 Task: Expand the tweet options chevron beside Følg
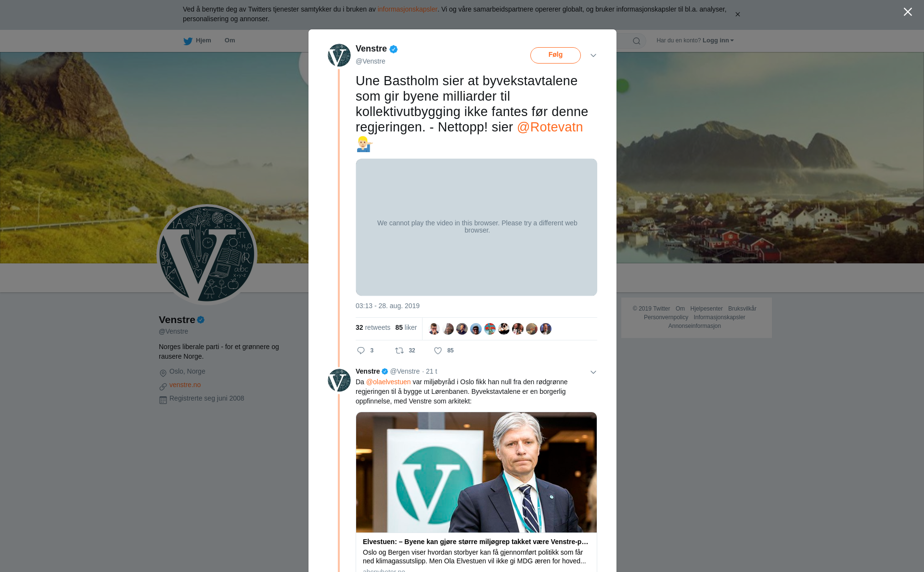(593, 55)
